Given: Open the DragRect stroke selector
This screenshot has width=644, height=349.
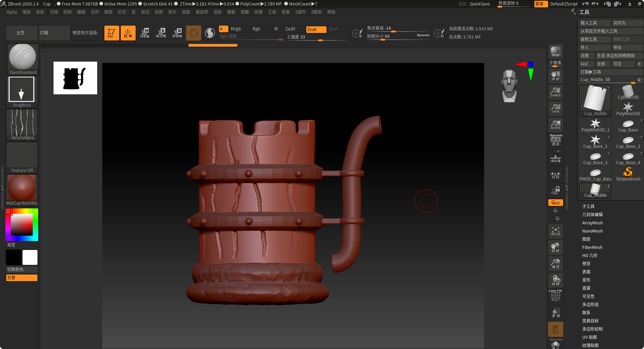Looking at the screenshot, I should tap(22, 90).
